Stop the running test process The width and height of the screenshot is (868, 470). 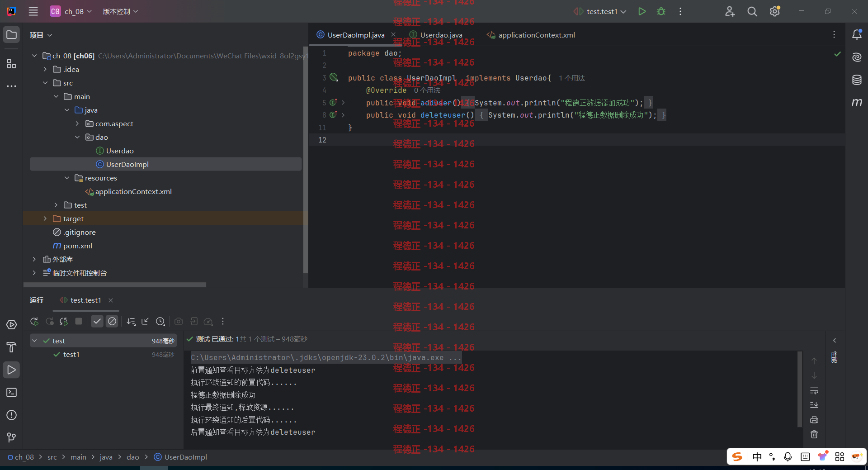79,321
